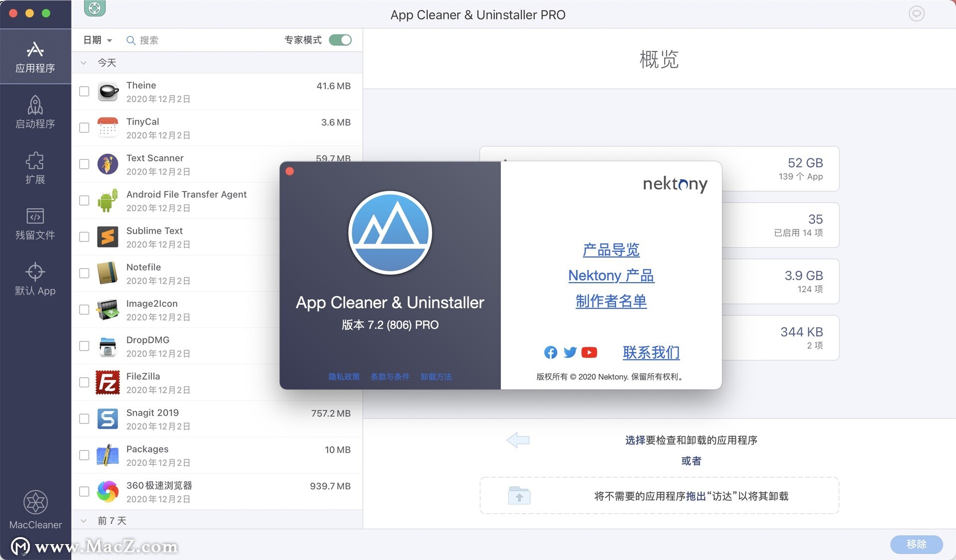Click the drag-to-uninstall drop zone
The height and width of the screenshot is (560, 956).
(x=659, y=496)
